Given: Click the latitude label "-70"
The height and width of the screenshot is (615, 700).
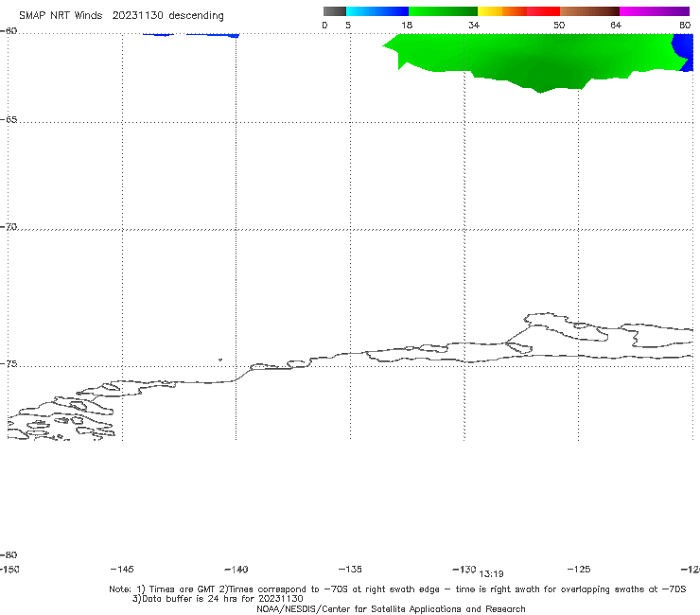Looking at the screenshot, I should (9, 227).
